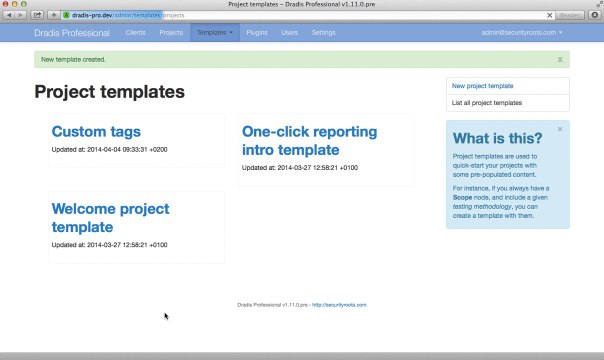Open the Projects menu item
This screenshot has width=604, height=360.
click(171, 33)
